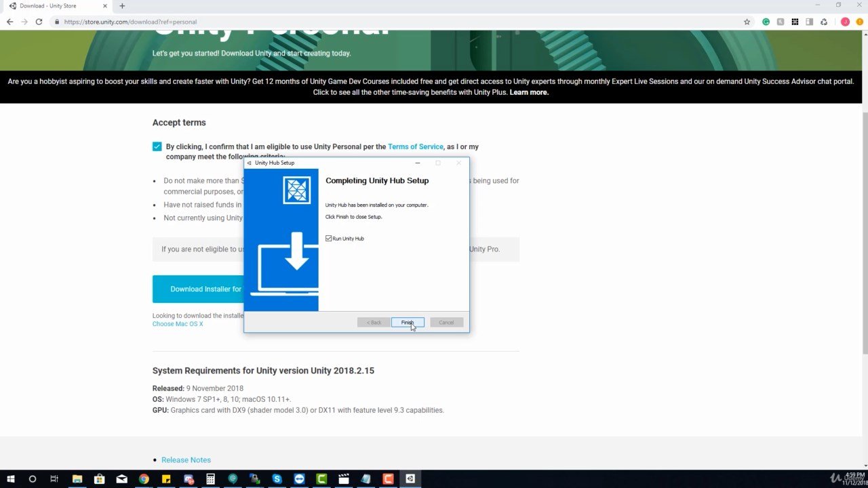Open Microsoft Store from the taskbar
Screen dimensions: 868x488
(x=99, y=479)
